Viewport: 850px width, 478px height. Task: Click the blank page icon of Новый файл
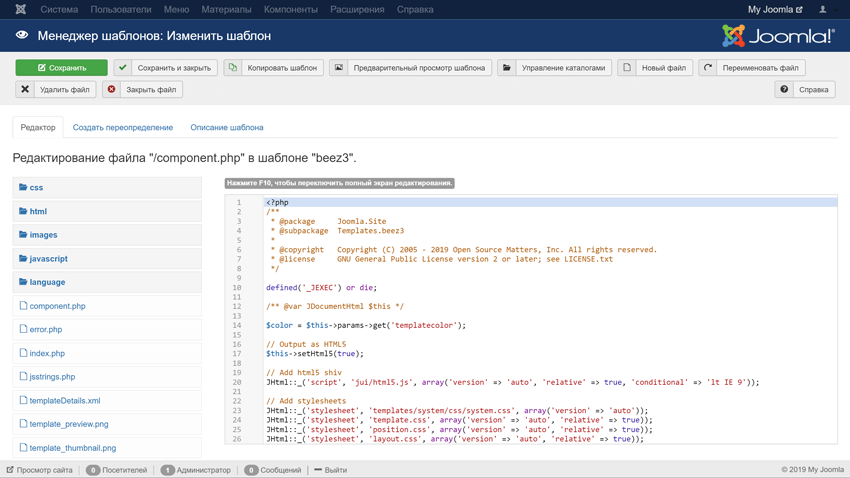(x=627, y=68)
